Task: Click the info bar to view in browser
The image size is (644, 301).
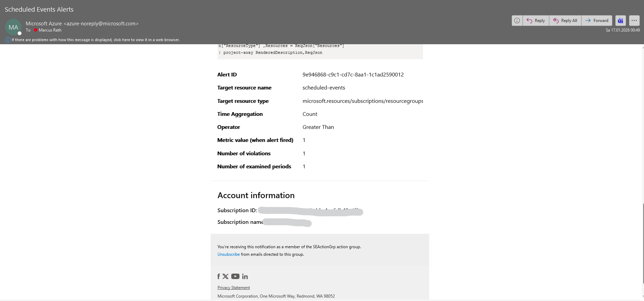Action: (96, 40)
